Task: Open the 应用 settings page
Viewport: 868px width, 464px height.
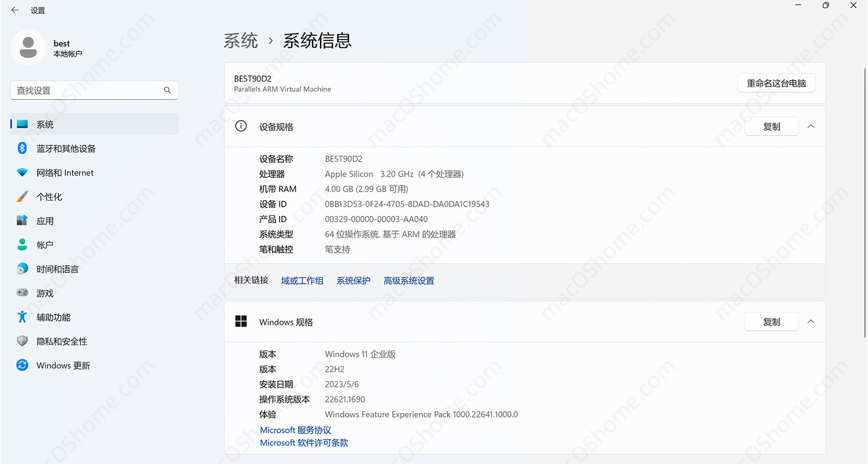Action: pyautogui.click(x=47, y=221)
